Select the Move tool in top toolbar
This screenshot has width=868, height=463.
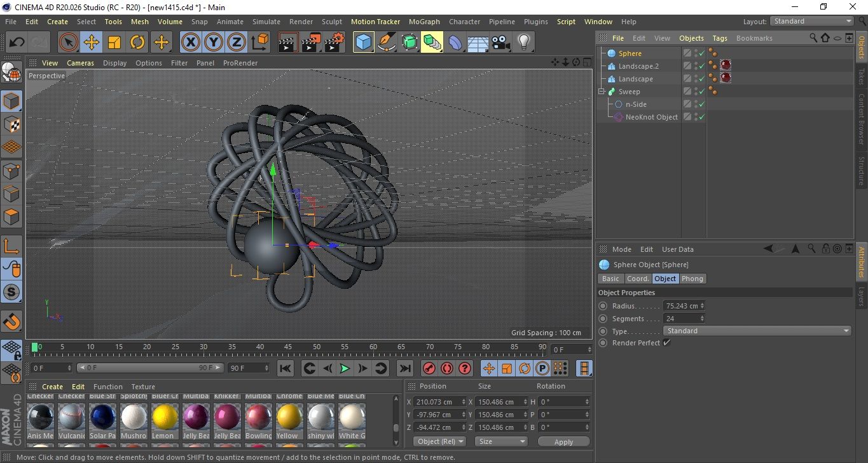tap(91, 43)
